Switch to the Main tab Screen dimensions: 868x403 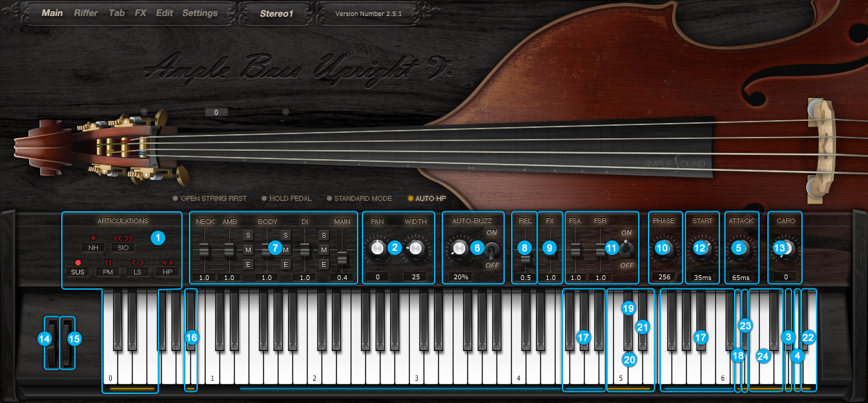click(52, 13)
